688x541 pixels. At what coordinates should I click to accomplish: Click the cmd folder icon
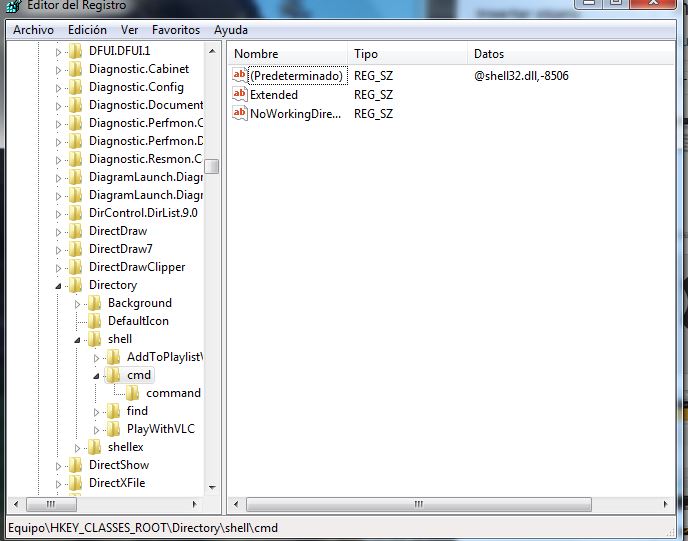pyautogui.click(x=114, y=375)
